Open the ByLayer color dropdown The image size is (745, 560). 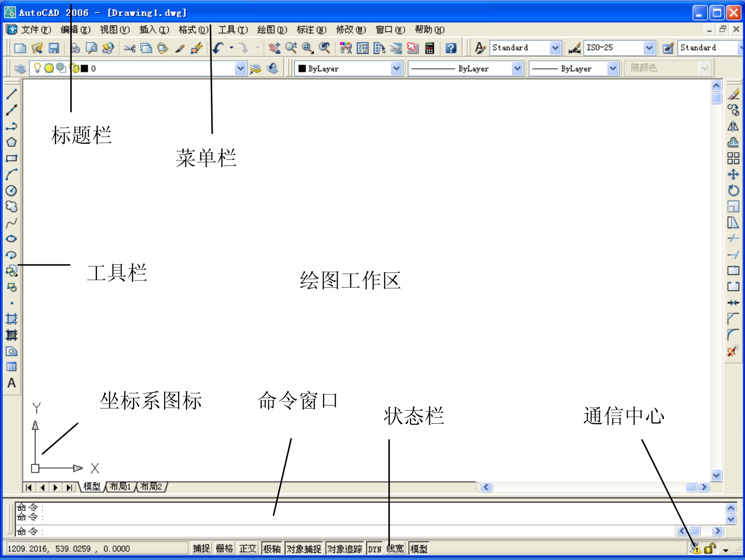397,68
